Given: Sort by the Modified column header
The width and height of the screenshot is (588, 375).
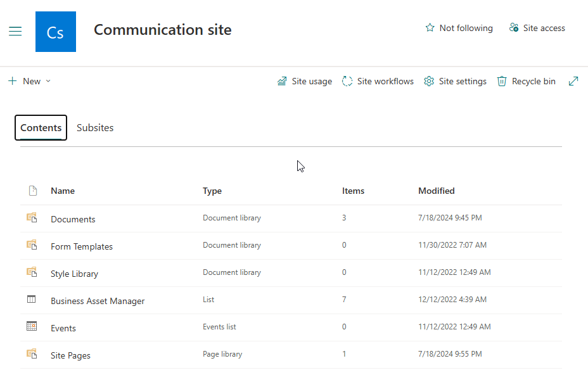Looking at the screenshot, I should click(x=437, y=191).
